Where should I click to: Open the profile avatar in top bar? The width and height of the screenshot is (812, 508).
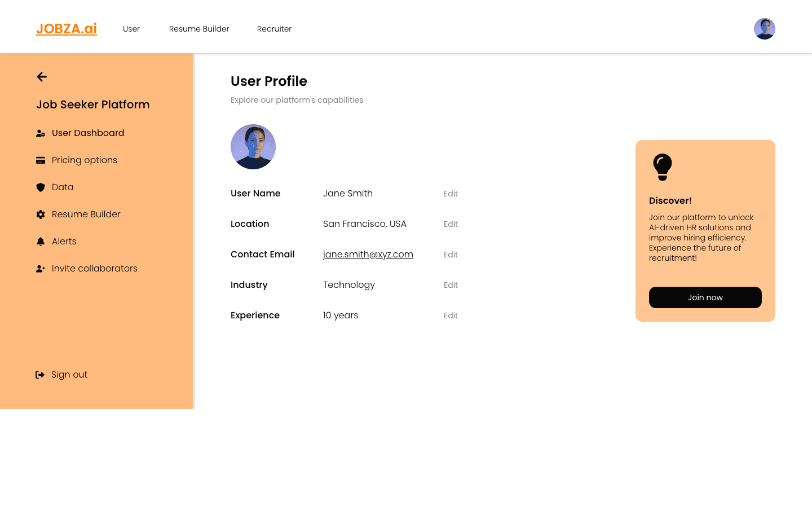tap(765, 29)
